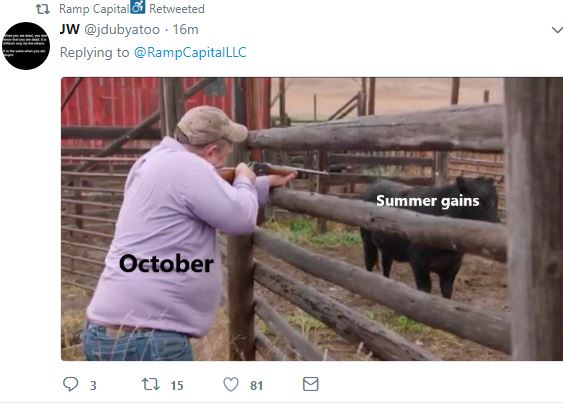
Task: Click the reply speech bubble icon
Action: coord(70,384)
